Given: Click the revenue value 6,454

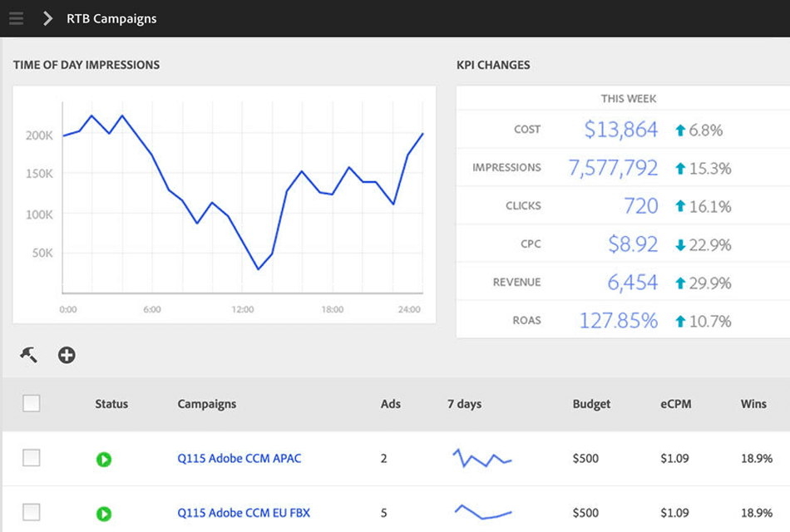Looking at the screenshot, I should pyautogui.click(x=632, y=283).
